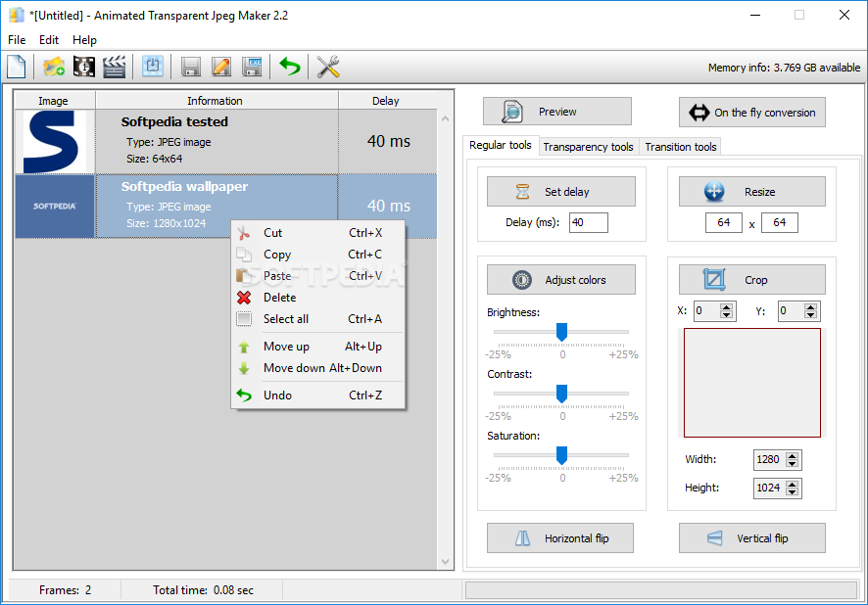Save the current project
The width and height of the screenshot is (868, 605).
[x=191, y=67]
